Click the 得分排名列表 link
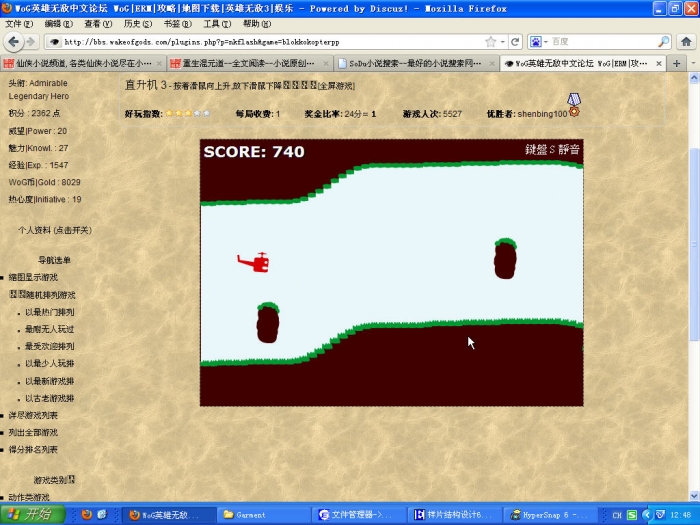Screen dimensions: 700x525 (x=33, y=449)
